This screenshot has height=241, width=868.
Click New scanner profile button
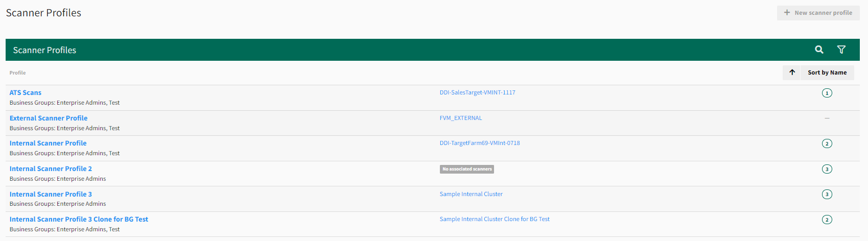[x=818, y=13]
